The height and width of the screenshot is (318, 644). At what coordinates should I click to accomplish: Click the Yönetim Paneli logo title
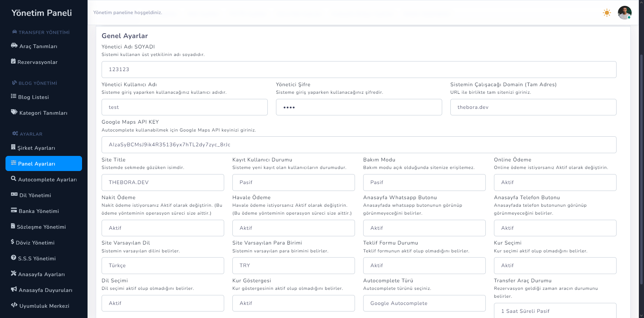coord(42,13)
